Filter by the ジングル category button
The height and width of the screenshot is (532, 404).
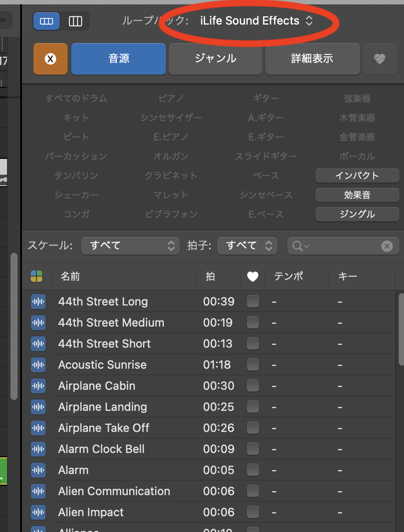click(x=357, y=214)
